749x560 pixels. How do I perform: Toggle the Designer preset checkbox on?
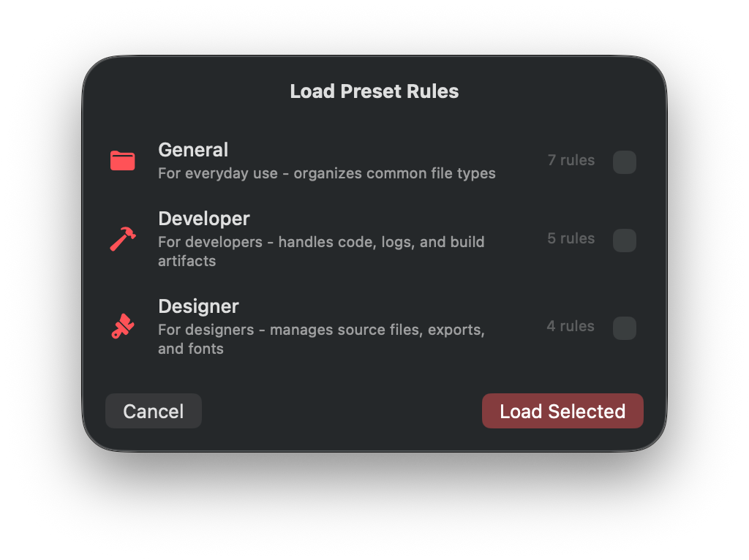pyautogui.click(x=625, y=328)
